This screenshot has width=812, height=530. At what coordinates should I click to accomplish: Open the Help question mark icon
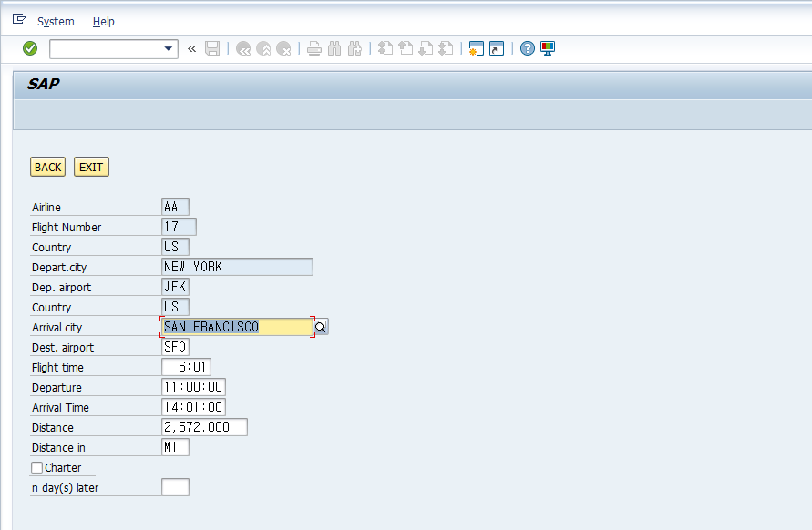coord(527,48)
